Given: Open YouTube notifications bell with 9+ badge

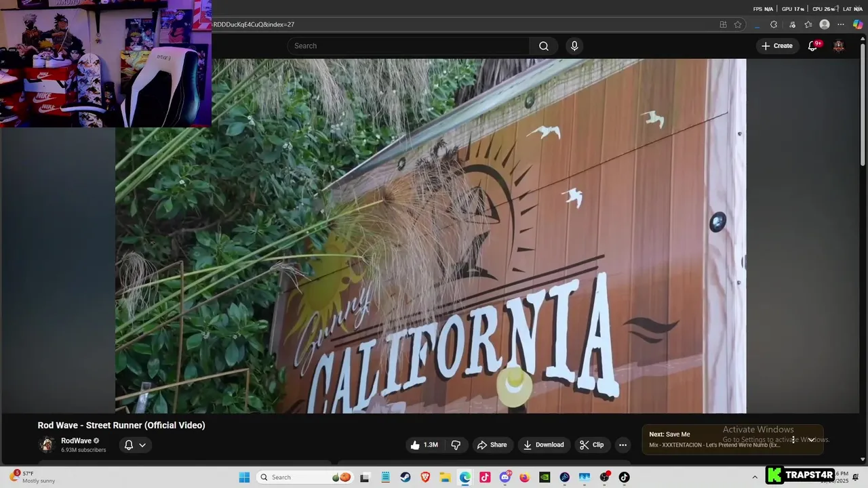Looking at the screenshot, I should [x=812, y=46].
